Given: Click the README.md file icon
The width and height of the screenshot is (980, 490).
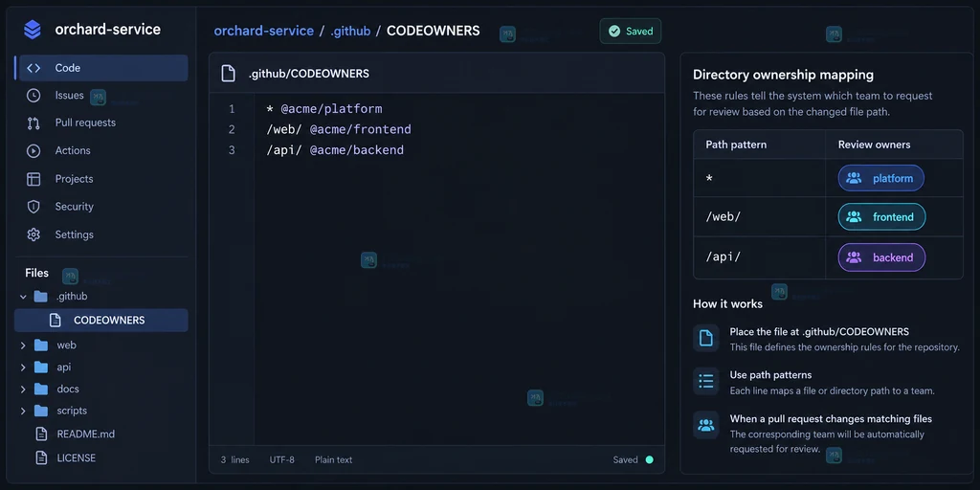Looking at the screenshot, I should 41,434.
